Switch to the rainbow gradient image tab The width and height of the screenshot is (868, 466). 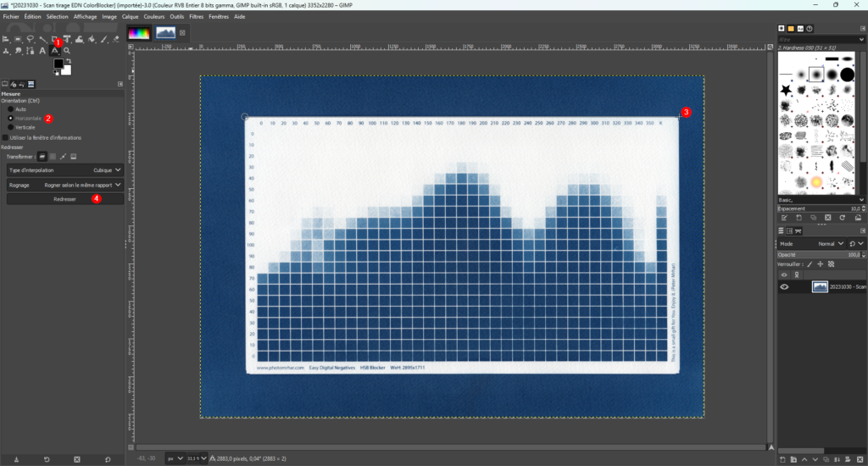coord(138,33)
